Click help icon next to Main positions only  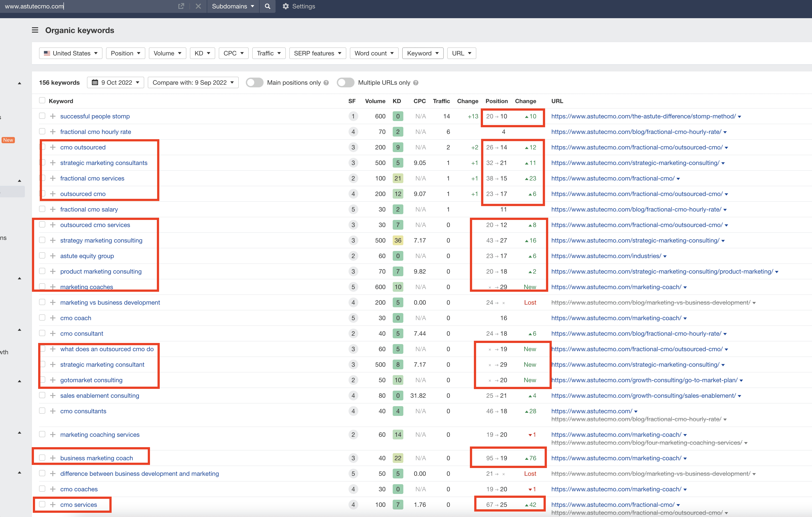pyautogui.click(x=326, y=82)
